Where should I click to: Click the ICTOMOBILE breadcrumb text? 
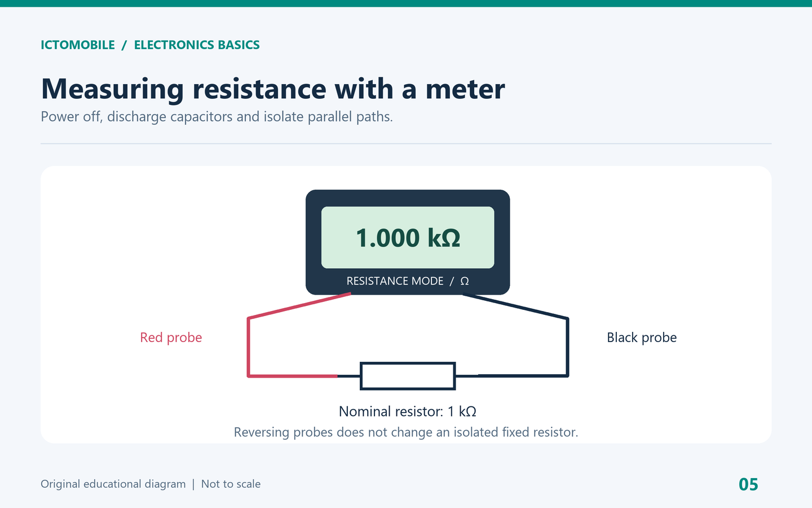(78, 45)
